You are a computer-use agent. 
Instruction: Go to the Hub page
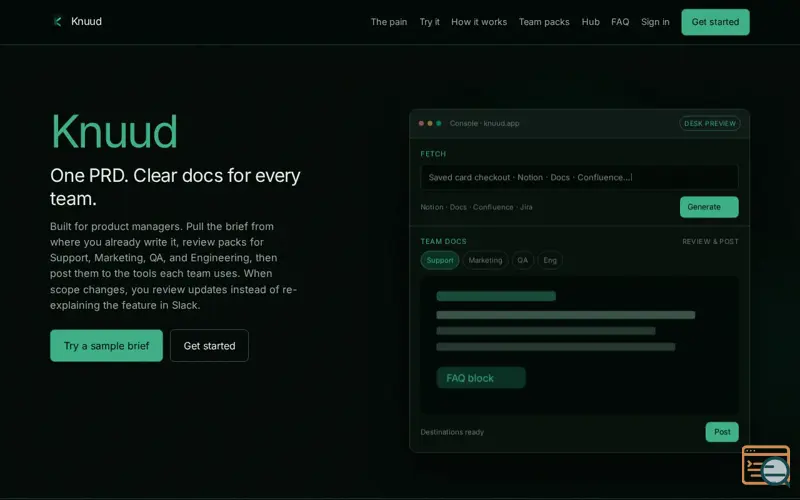pos(590,22)
